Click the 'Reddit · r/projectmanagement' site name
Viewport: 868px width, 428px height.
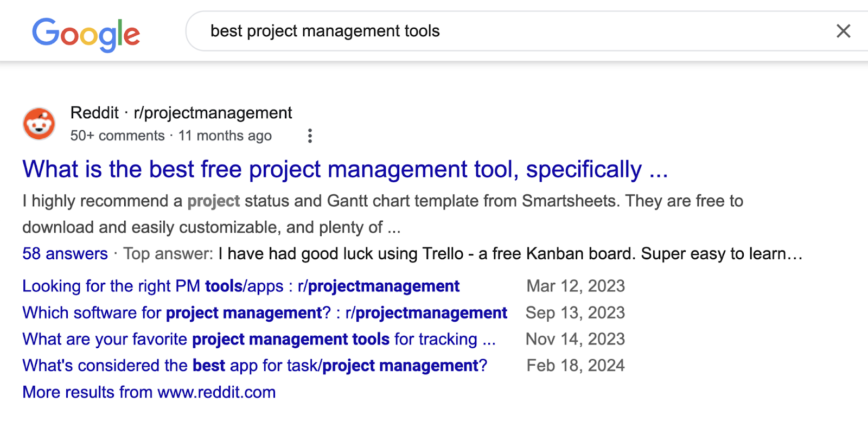click(181, 113)
